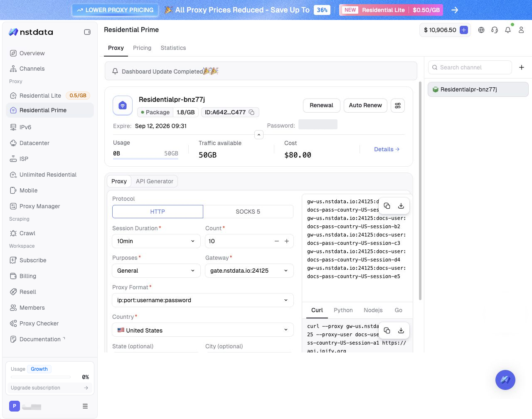Open the Details link
This screenshot has height=419, width=532.
pos(387,149)
